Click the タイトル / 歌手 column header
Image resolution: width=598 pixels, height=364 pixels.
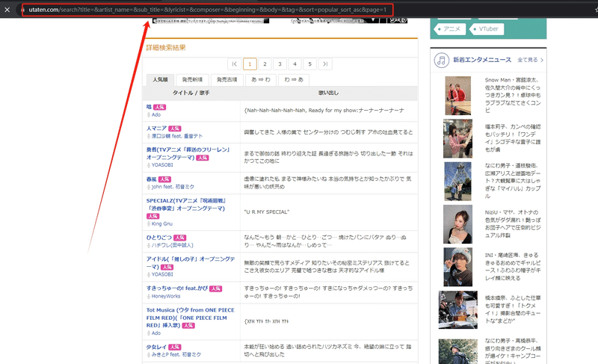(x=191, y=93)
